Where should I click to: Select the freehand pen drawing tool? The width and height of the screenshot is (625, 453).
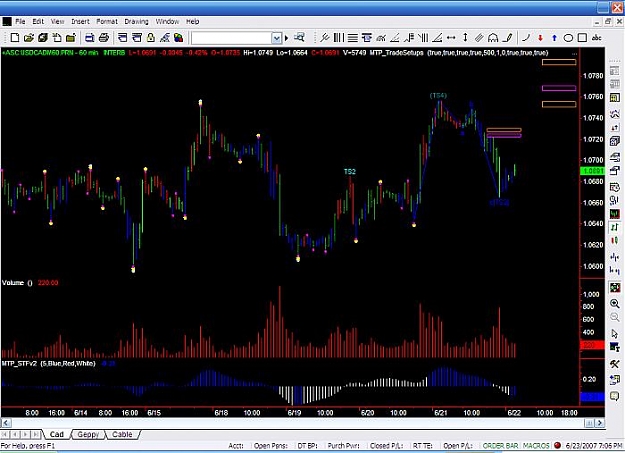point(507,38)
